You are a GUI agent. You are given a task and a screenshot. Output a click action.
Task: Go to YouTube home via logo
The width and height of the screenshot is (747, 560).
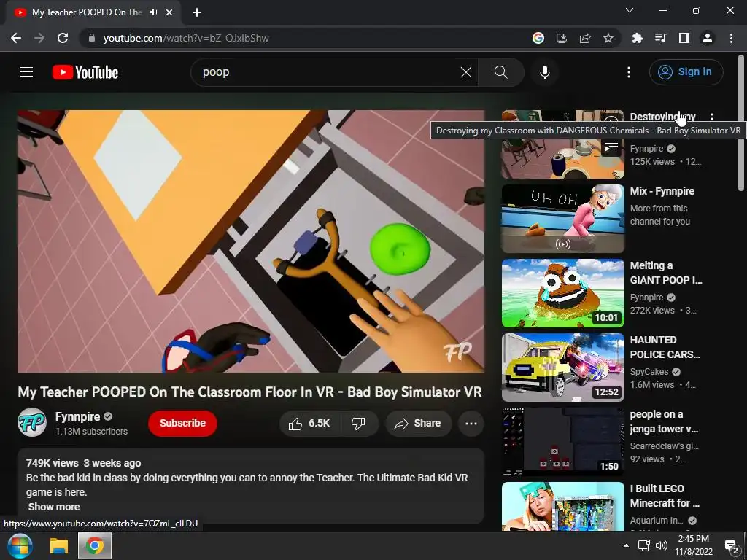pos(85,72)
